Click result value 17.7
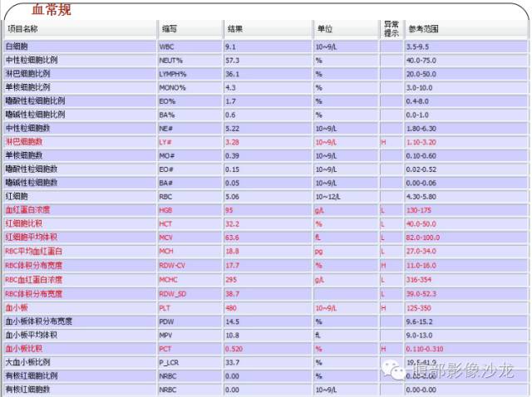 [x=233, y=266]
